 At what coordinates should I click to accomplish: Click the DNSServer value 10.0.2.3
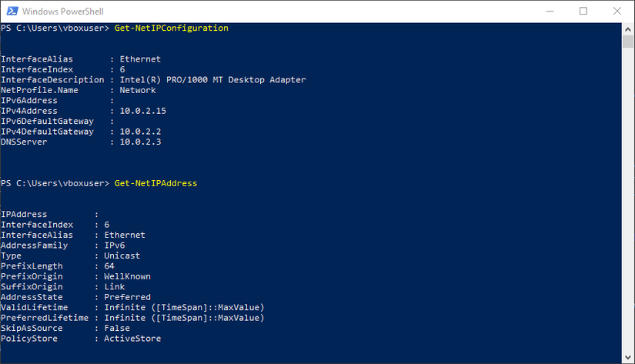pos(140,142)
